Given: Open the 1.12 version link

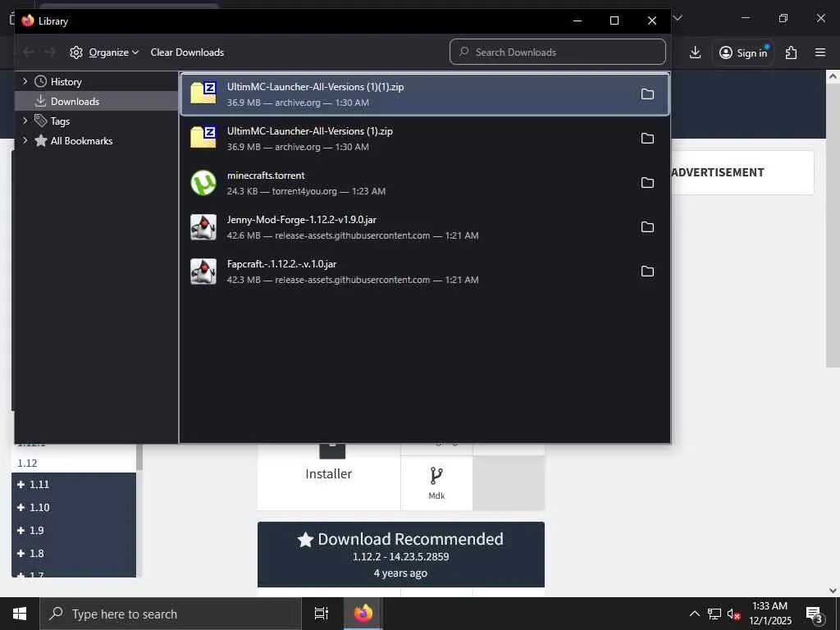Looking at the screenshot, I should [x=27, y=463].
